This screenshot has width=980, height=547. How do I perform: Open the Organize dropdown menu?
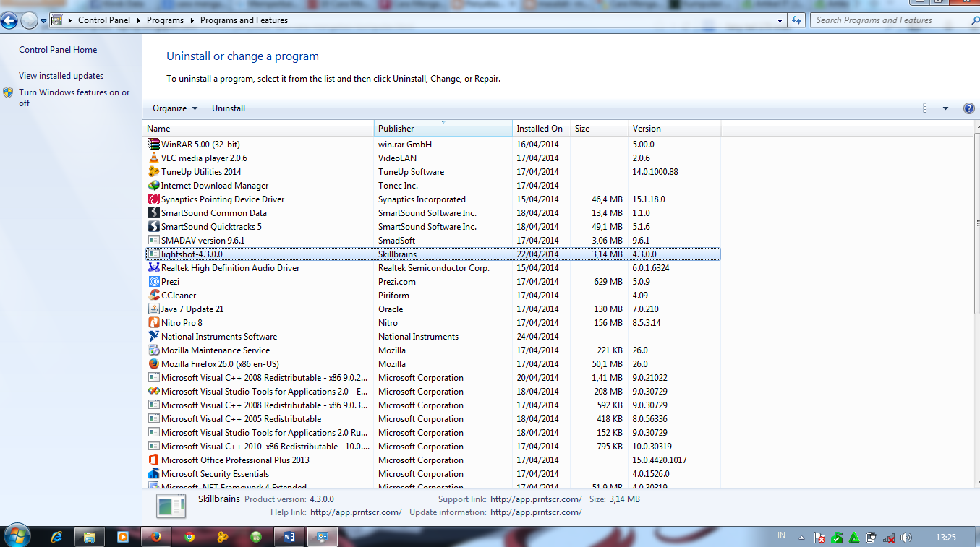175,108
